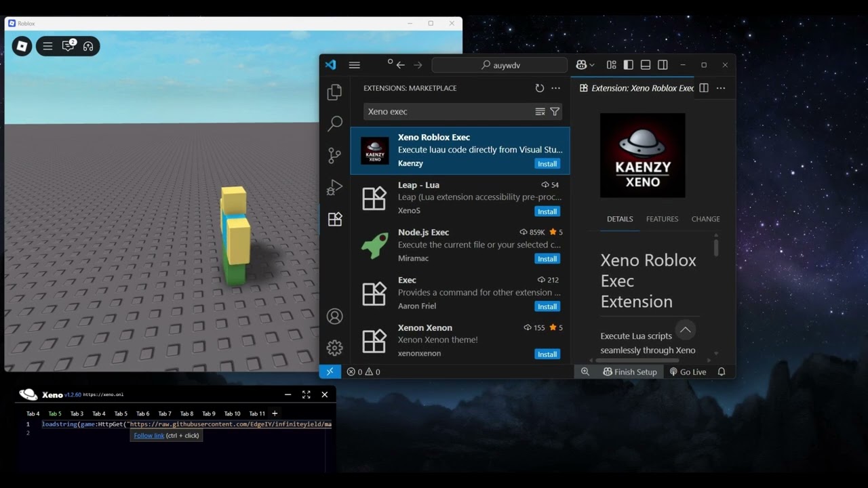Screen dimensions: 868x488
Task: Open the notifications bell
Action: pyautogui.click(x=722, y=371)
